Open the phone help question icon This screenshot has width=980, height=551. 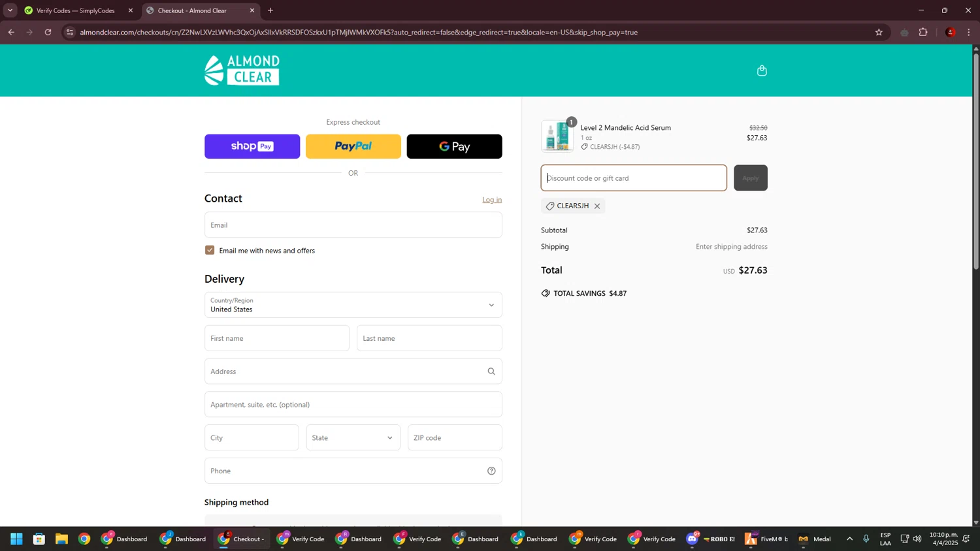[x=491, y=471]
